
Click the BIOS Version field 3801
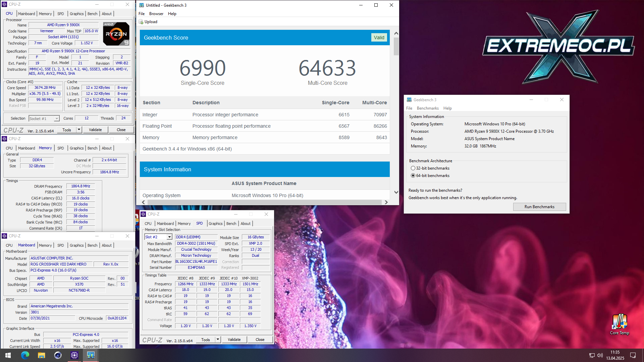(x=79, y=312)
